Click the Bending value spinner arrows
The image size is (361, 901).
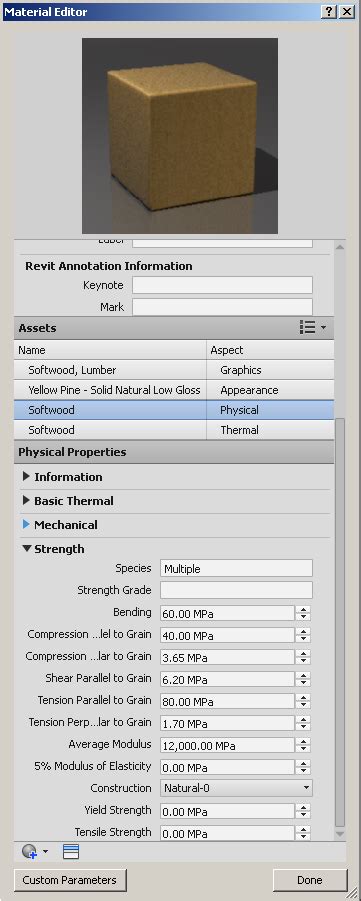click(304, 613)
